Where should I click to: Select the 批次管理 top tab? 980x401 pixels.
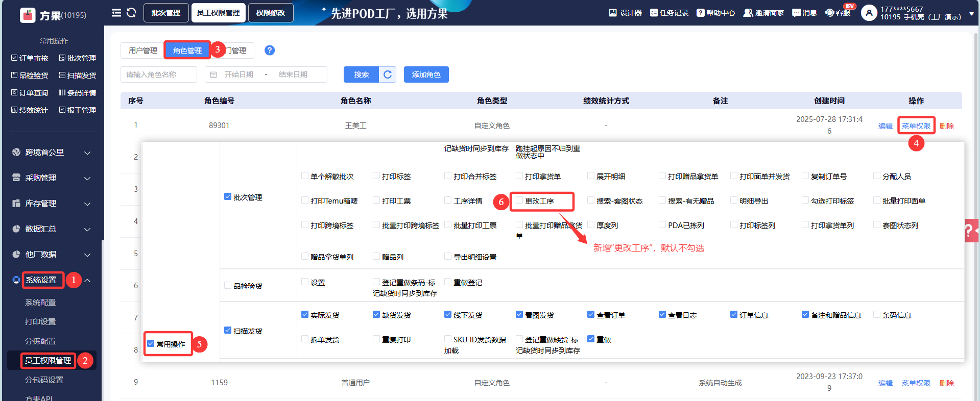point(166,13)
